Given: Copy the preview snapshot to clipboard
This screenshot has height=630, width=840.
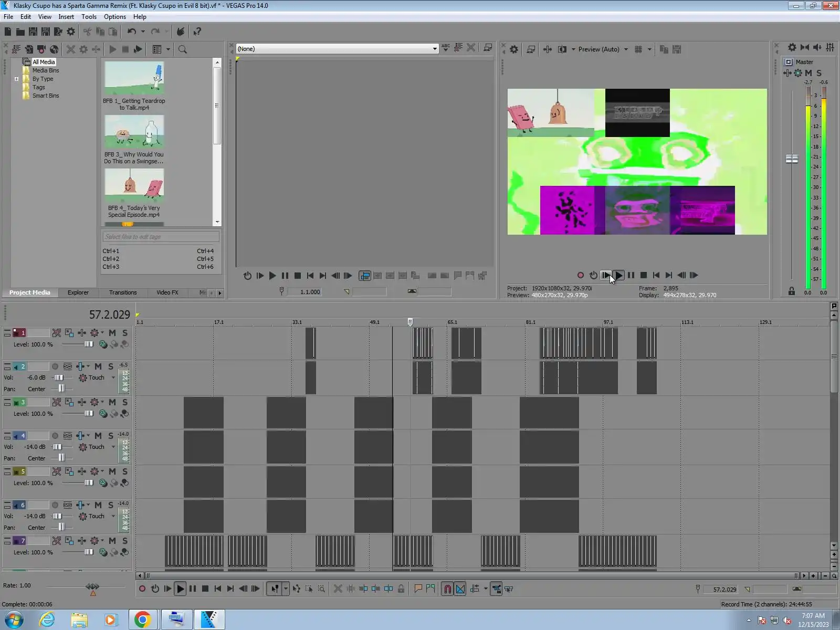Looking at the screenshot, I should pyautogui.click(x=664, y=49).
